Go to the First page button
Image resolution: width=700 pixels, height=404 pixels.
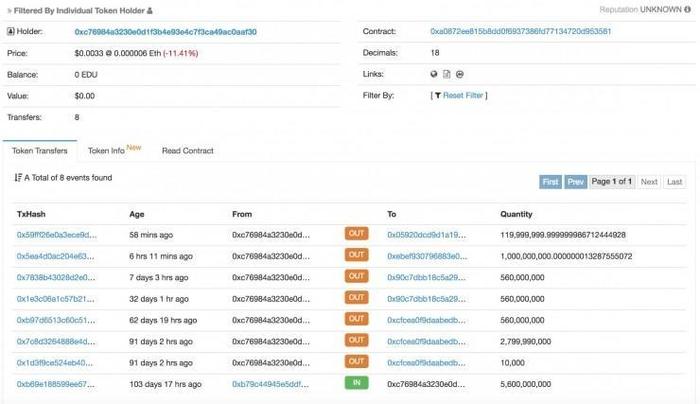click(x=550, y=182)
